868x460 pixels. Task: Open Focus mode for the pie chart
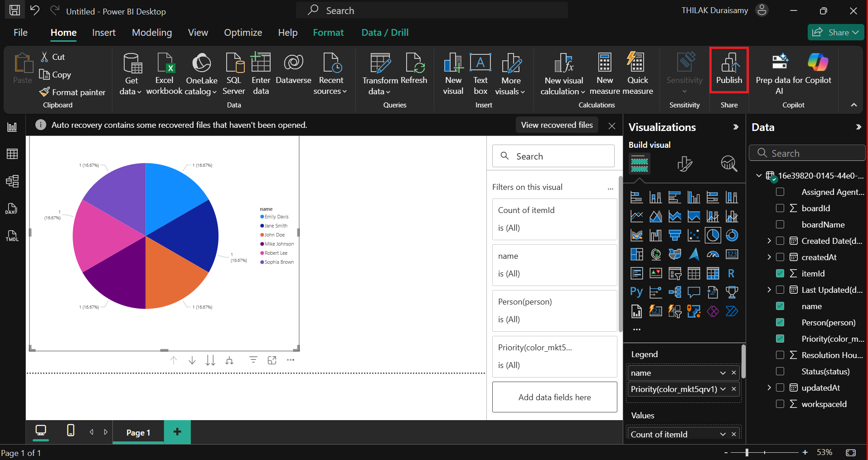coord(272,360)
